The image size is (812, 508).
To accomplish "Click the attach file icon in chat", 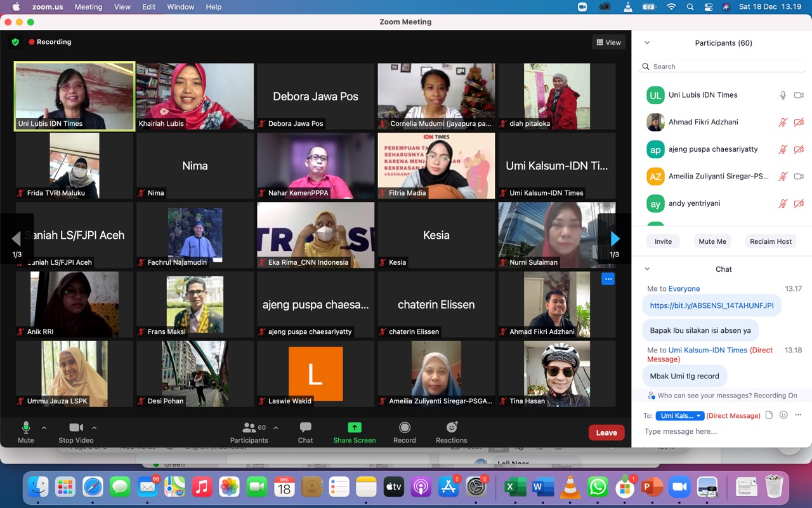I will click(x=769, y=415).
